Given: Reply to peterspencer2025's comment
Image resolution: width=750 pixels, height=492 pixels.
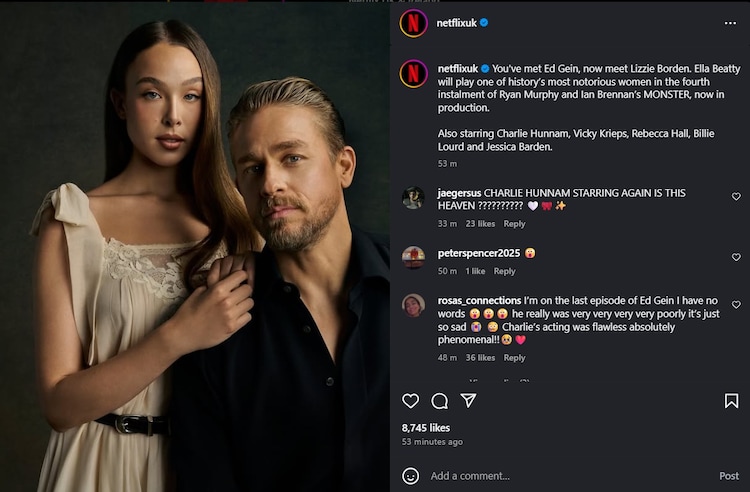Looking at the screenshot, I should coord(504,271).
